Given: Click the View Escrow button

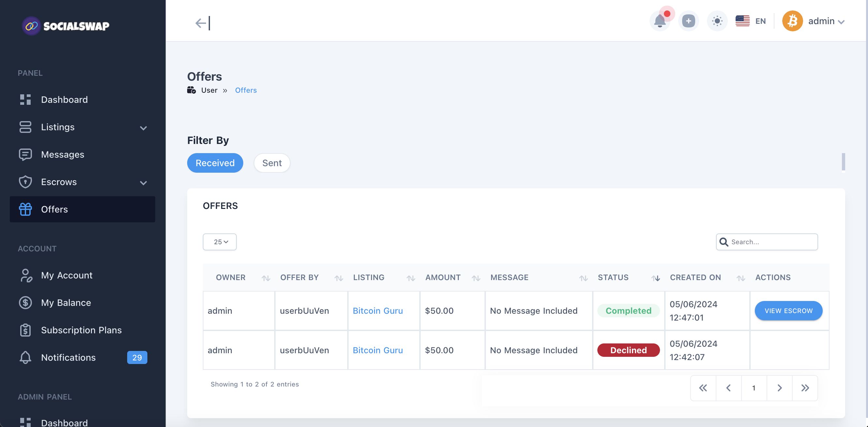Looking at the screenshot, I should pyautogui.click(x=788, y=311).
